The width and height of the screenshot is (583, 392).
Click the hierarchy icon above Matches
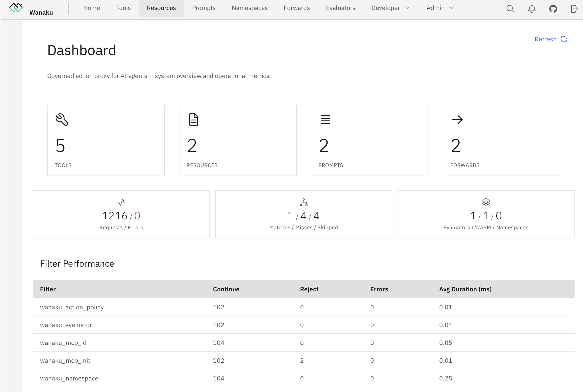pos(304,202)
